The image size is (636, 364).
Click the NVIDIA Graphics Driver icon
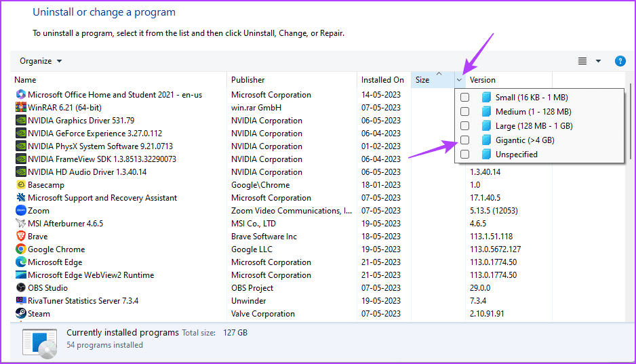click(21, 121)
